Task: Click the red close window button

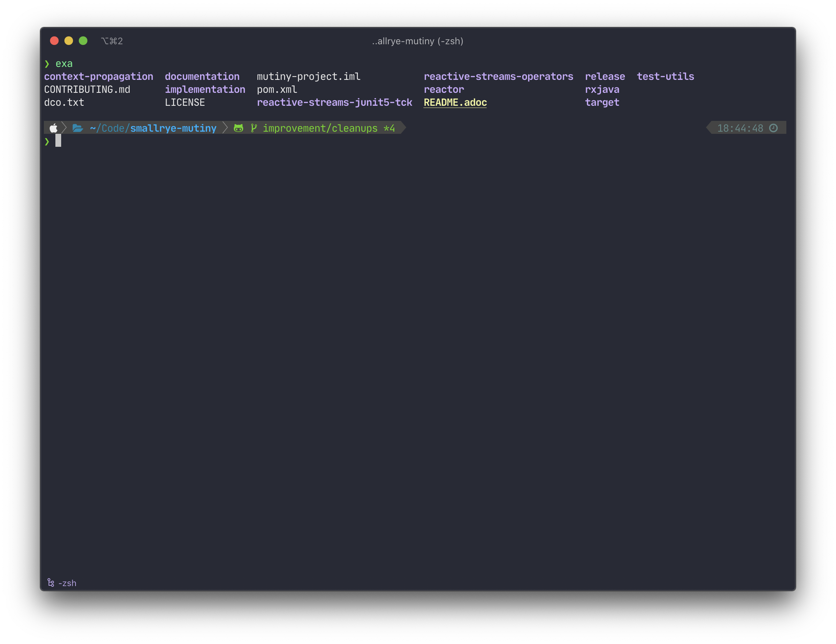Action: (x=54, y=41)
